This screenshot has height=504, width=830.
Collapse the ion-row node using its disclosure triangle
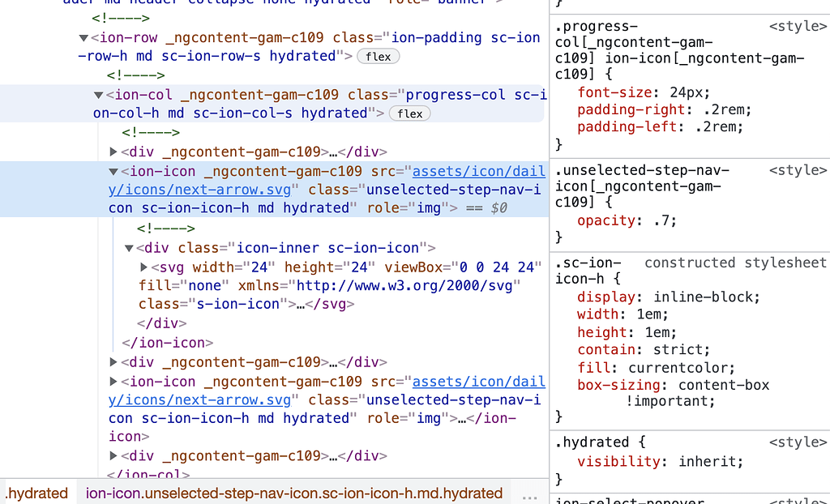tap(83, 37)
